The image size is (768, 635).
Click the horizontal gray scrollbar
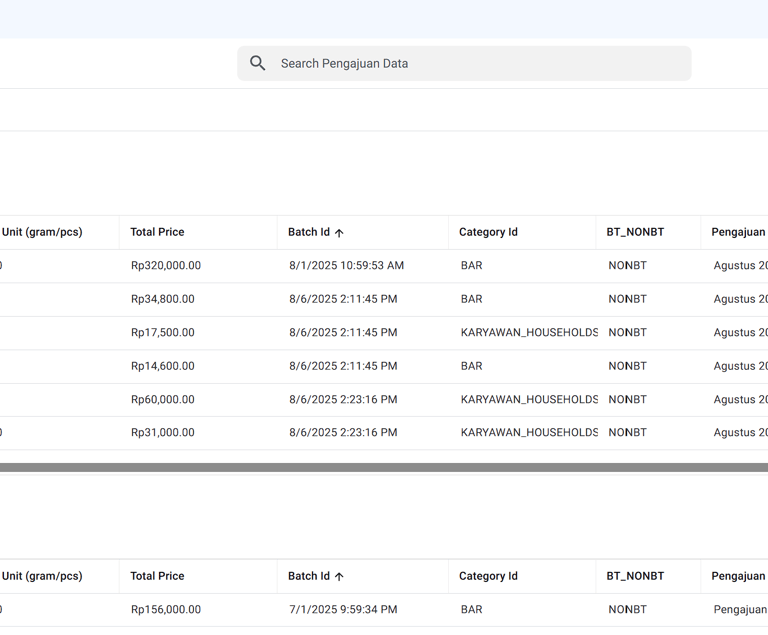384,467
